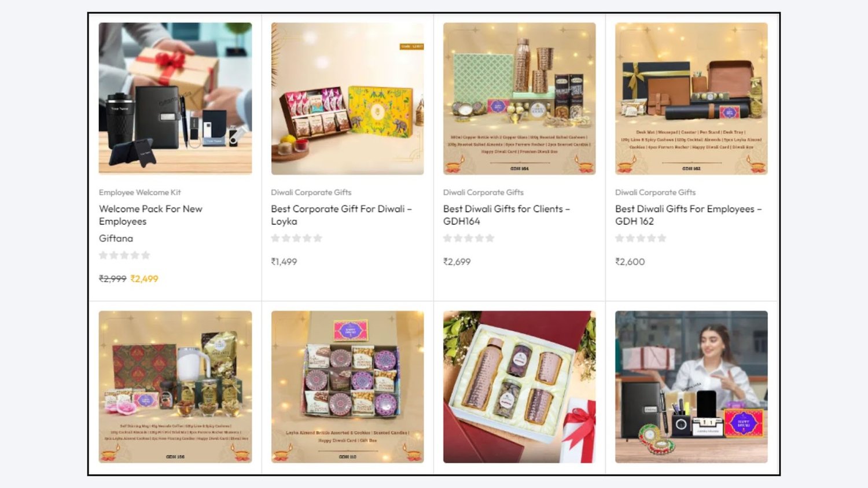The width and height of the screenshot is (868, 488).
Task: Open the GDH164 copper bottle gift image
Action: (519, 98)
